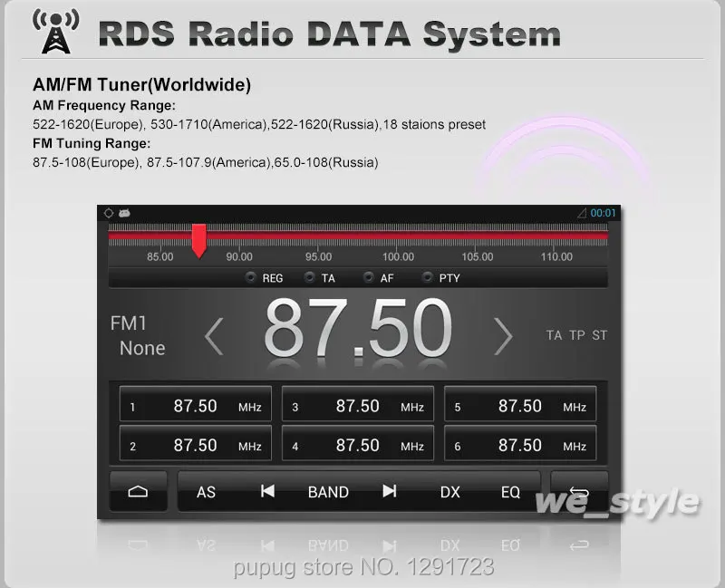Viewport: 725px width, 588px height.
Task: Start auto search with the AS button
Action: pyautogui.click(x=206, y=492)
